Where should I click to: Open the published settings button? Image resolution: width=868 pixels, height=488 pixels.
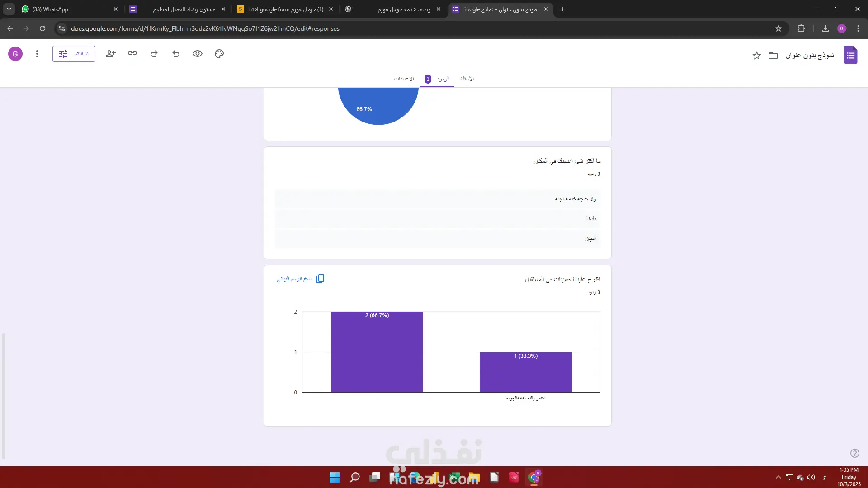(x=74, y=54)
